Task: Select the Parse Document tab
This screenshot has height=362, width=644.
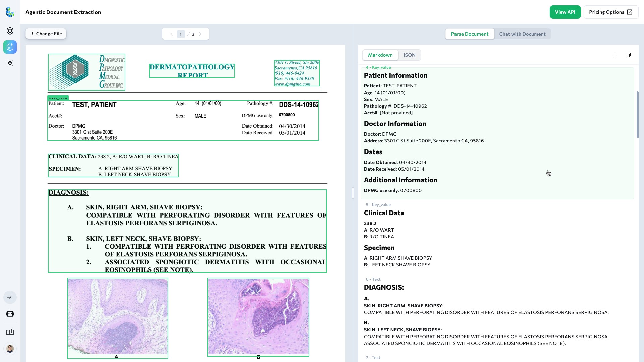Action: [x=470, y=34]
